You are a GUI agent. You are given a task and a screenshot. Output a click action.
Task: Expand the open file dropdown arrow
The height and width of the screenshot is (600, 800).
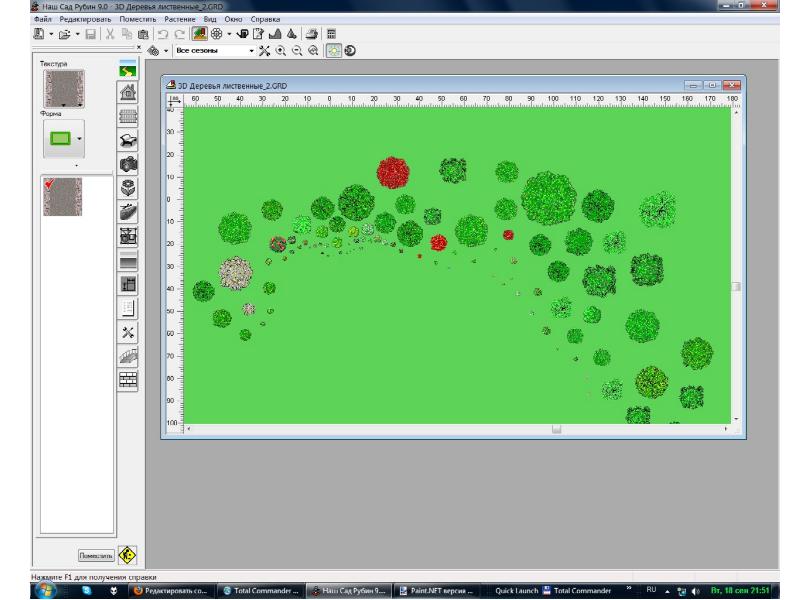(x=78, y=34)
